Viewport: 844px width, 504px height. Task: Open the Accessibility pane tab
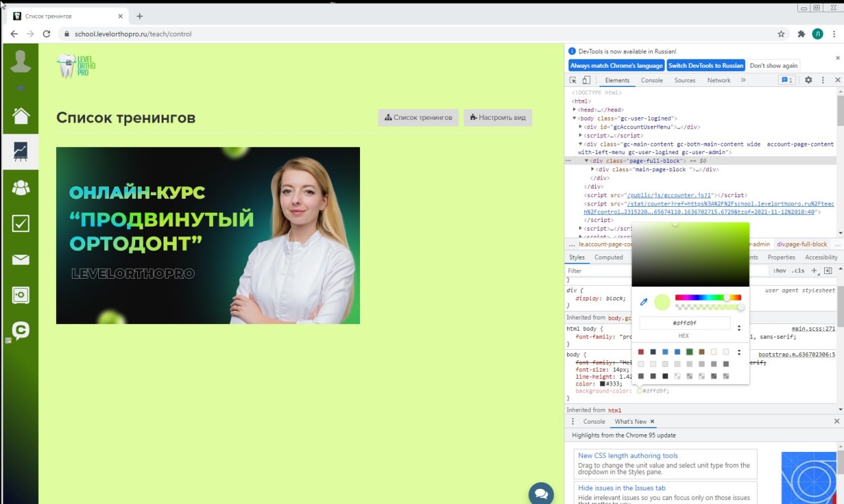tap(821, 257)
